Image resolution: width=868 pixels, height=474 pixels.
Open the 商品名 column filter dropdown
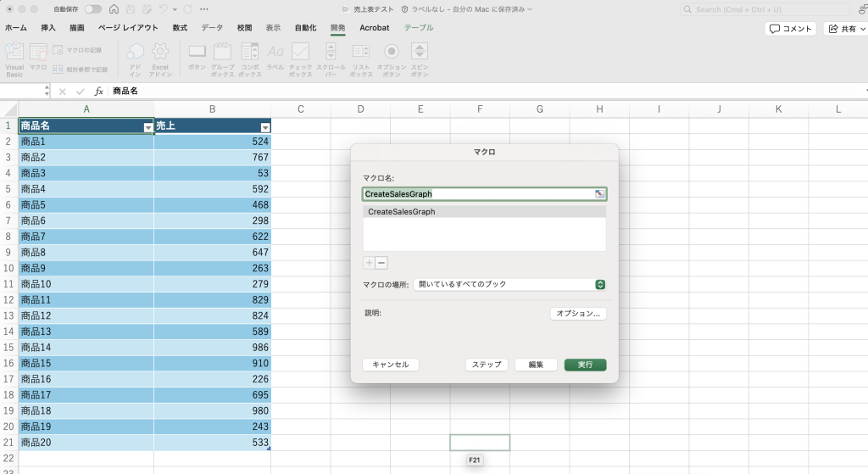click(148, 127)
